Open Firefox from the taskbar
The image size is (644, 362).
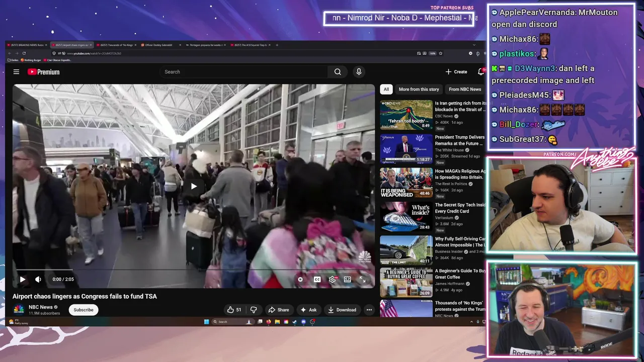[x=269, y=322]
